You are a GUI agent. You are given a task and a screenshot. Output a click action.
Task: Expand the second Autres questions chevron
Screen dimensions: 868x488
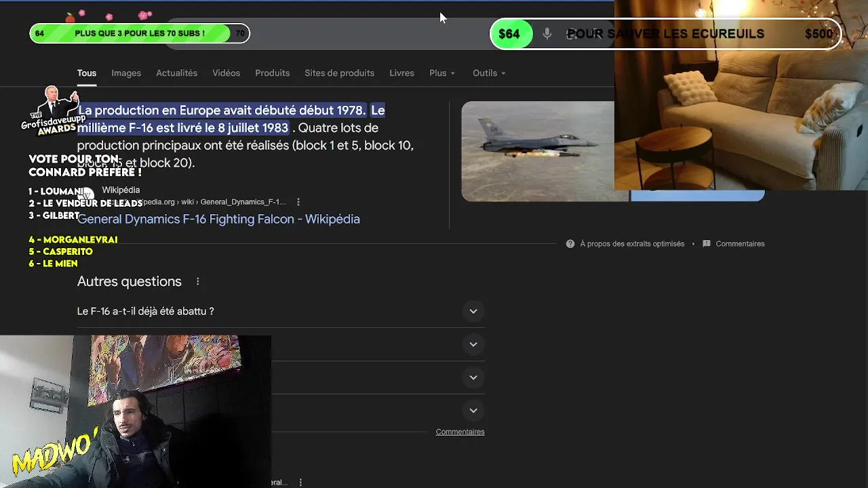(x=473, y=344)
